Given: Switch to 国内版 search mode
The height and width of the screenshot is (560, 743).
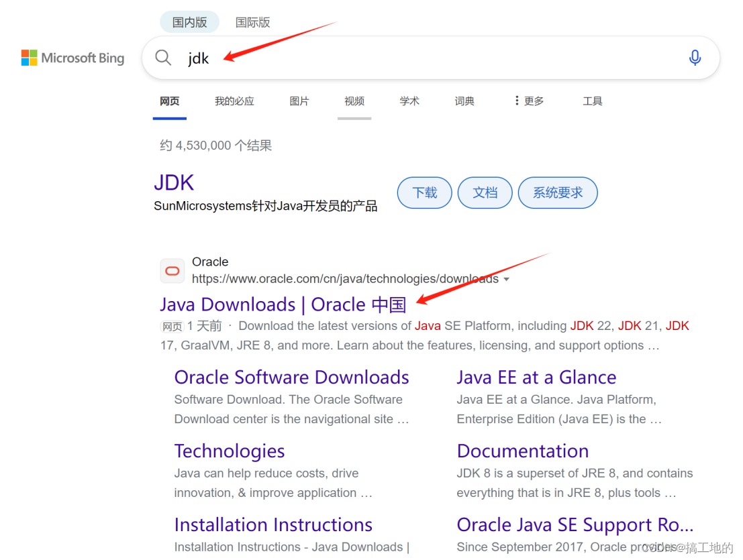Looking at the screenshot, I should coord(189,22).
